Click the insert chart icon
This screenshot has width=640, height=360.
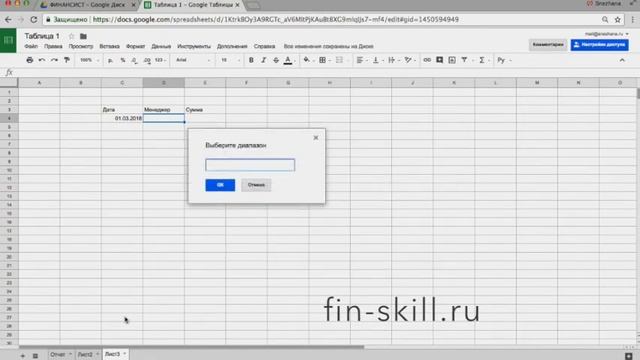(452, 60)
